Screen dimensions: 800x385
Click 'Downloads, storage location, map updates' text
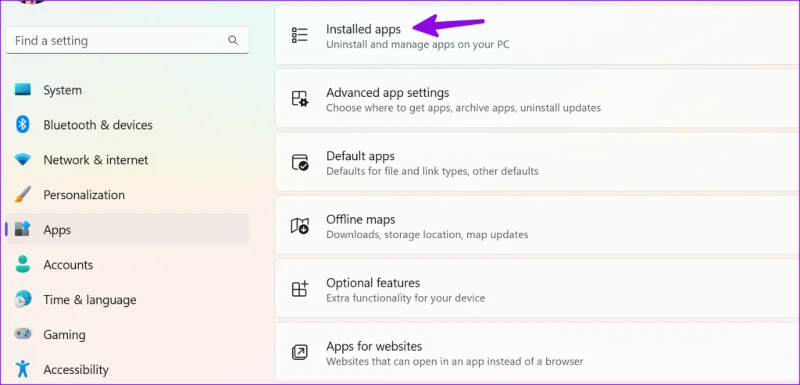(x=427, y=235)
